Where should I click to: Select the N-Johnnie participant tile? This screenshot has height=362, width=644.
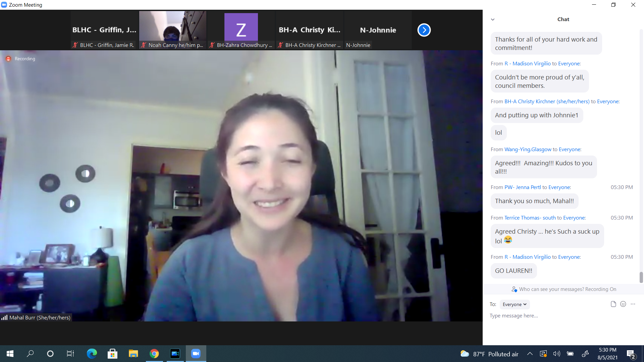(x=378, y=30)
